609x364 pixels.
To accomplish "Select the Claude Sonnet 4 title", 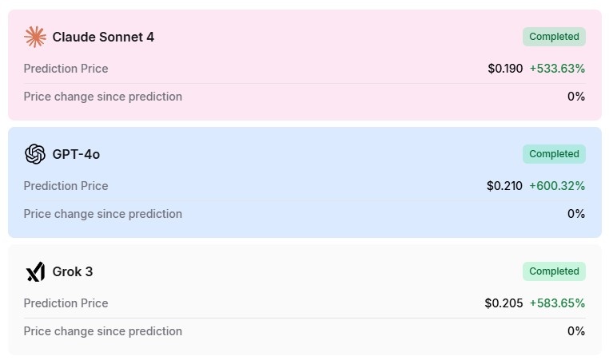I will [103, 37].
